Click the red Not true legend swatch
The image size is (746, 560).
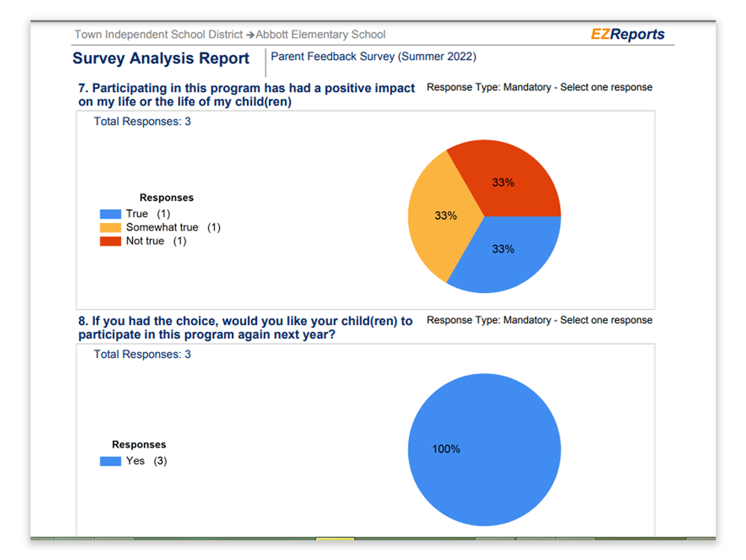[110, 241]
